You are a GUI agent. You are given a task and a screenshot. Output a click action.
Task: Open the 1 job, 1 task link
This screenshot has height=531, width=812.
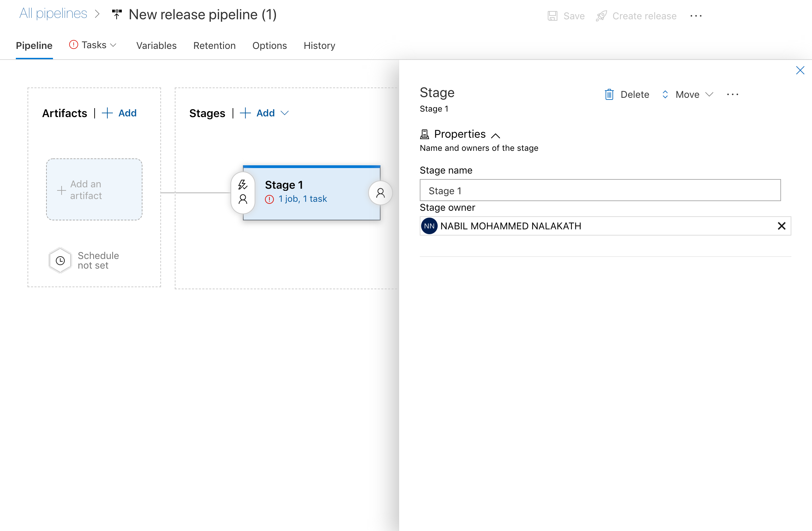tap(302, 199)
